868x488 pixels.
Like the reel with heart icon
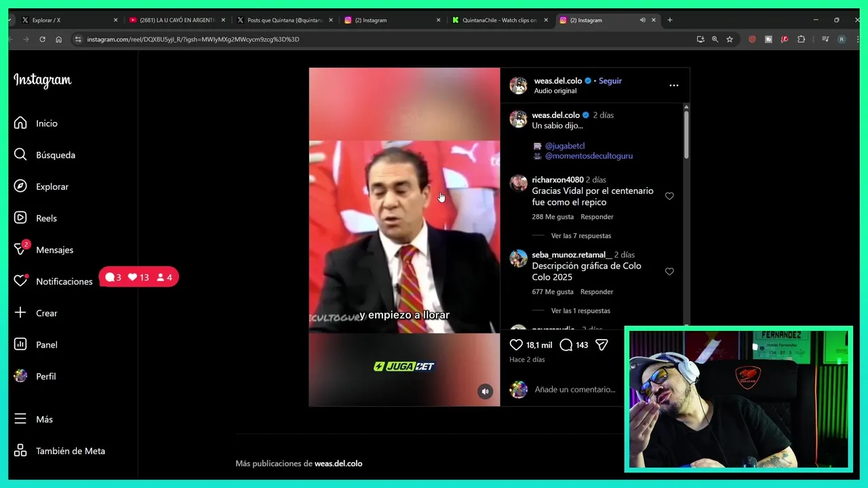pos(516,345)
